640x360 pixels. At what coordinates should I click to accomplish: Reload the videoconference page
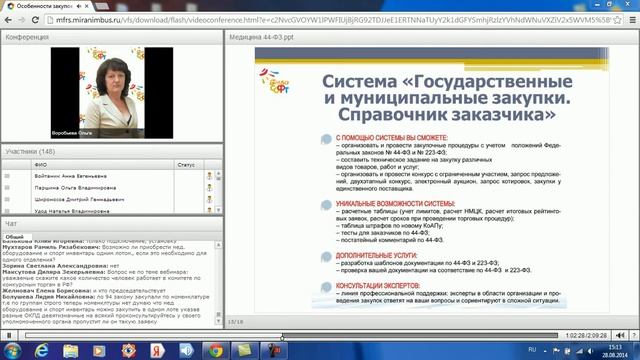click(35, 20)
